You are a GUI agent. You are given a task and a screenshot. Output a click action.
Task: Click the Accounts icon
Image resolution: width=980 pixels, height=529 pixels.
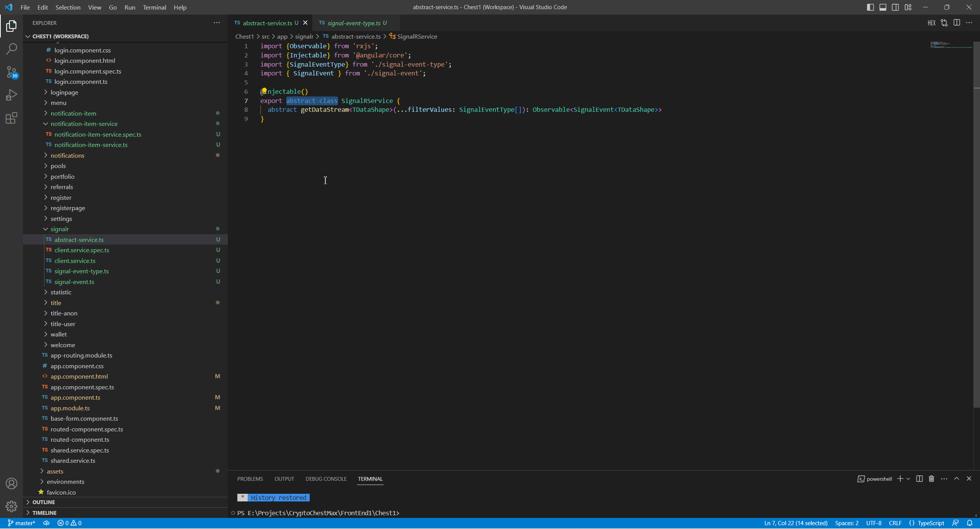click(11, 483)
